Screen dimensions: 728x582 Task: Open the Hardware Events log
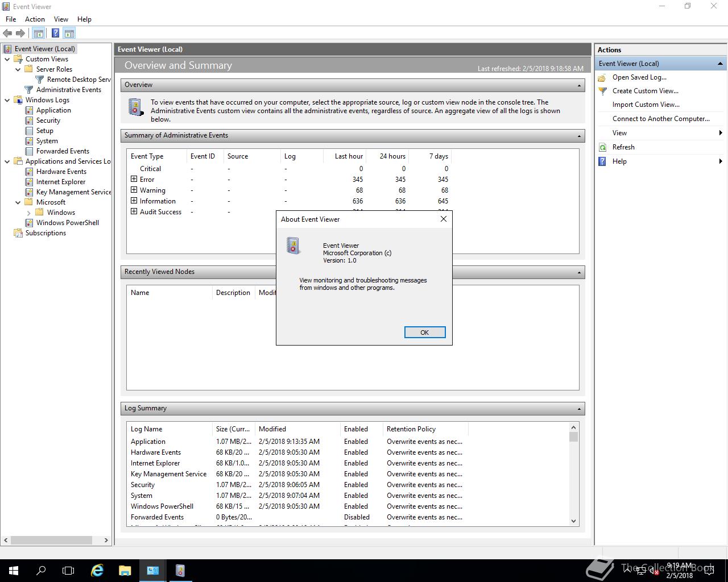[61, 172]
